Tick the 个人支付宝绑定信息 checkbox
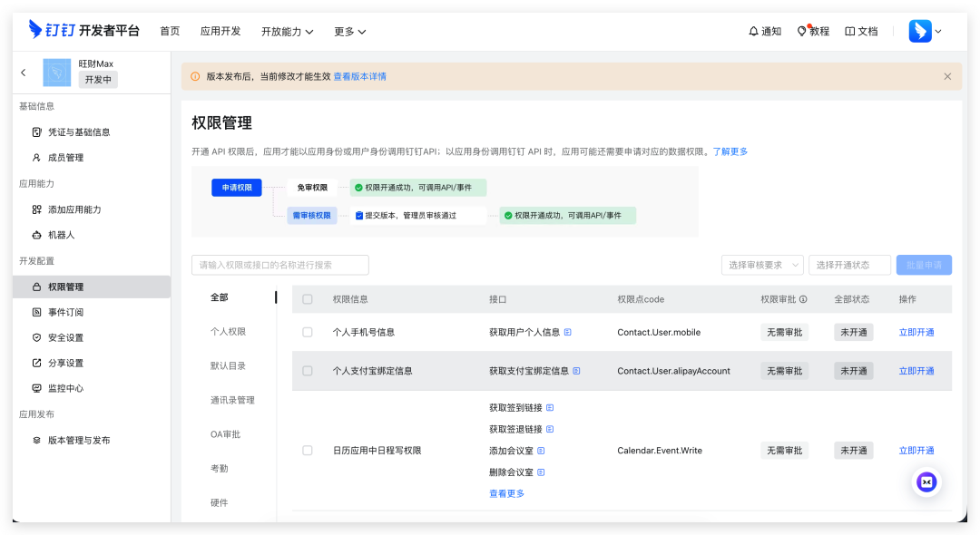Image resolution: width=980 pixels, height=535 pixels. click(x=308, y=371)
